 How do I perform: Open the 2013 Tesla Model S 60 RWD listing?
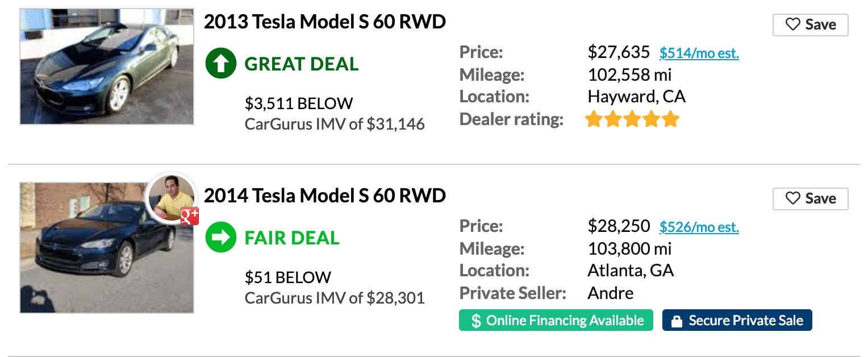[324, 22]
